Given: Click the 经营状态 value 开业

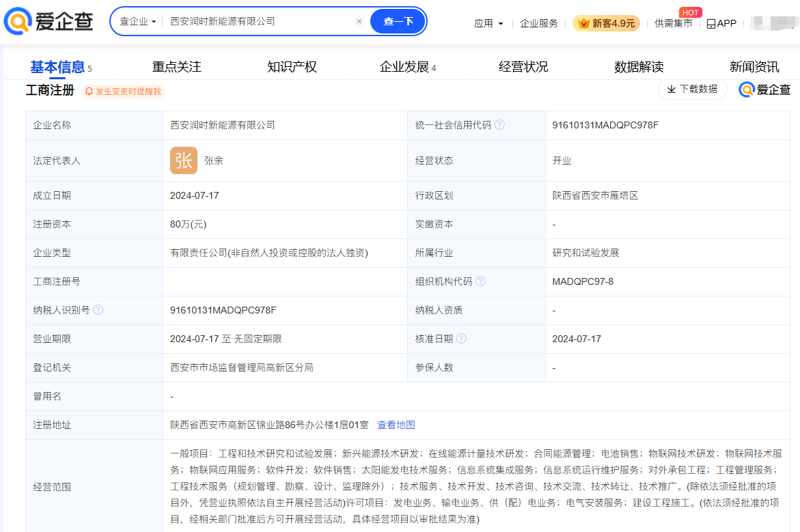Looking at the screenshot, I should coord(562,160).
